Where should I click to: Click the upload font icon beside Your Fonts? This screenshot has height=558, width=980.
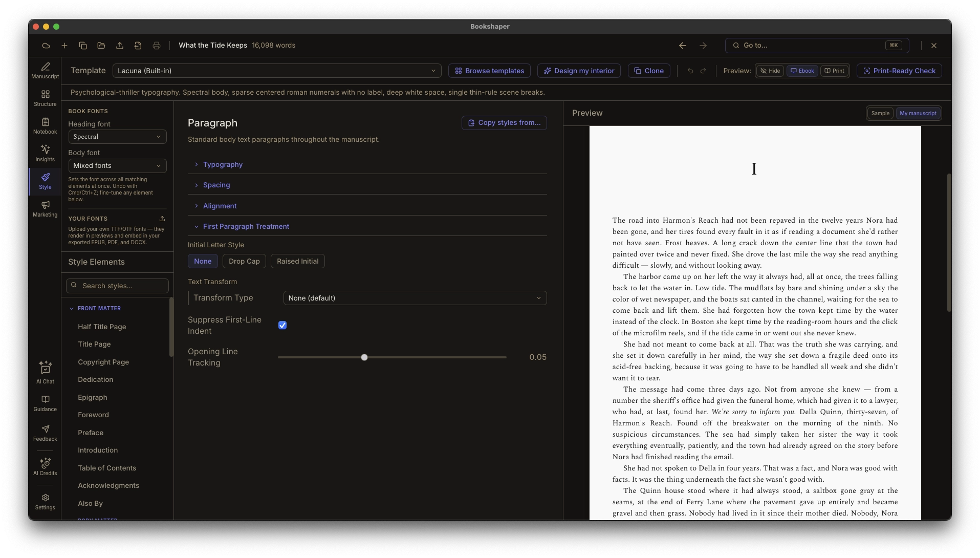pyautogui.click(x=162, y=219)
